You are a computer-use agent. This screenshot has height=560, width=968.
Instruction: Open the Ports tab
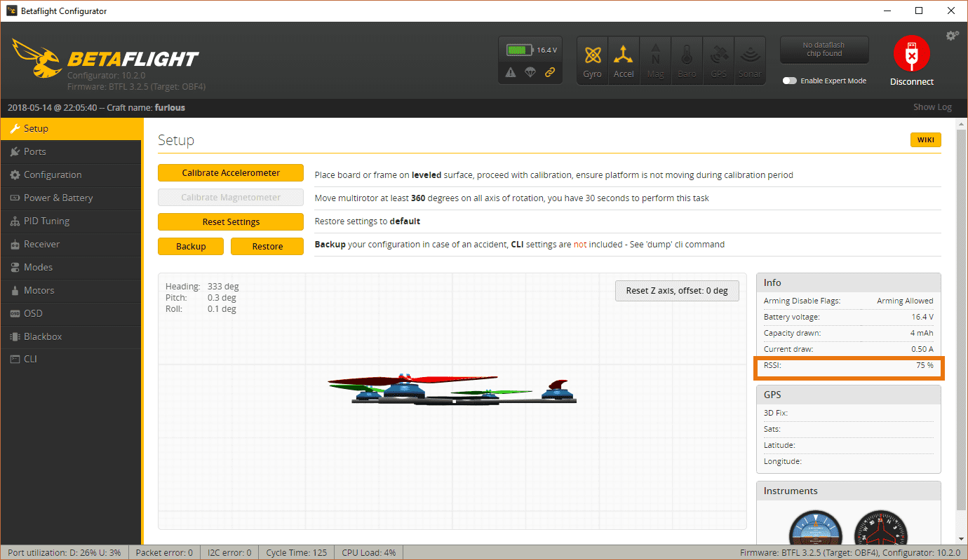pyautogui.click(x=71, y=151)
